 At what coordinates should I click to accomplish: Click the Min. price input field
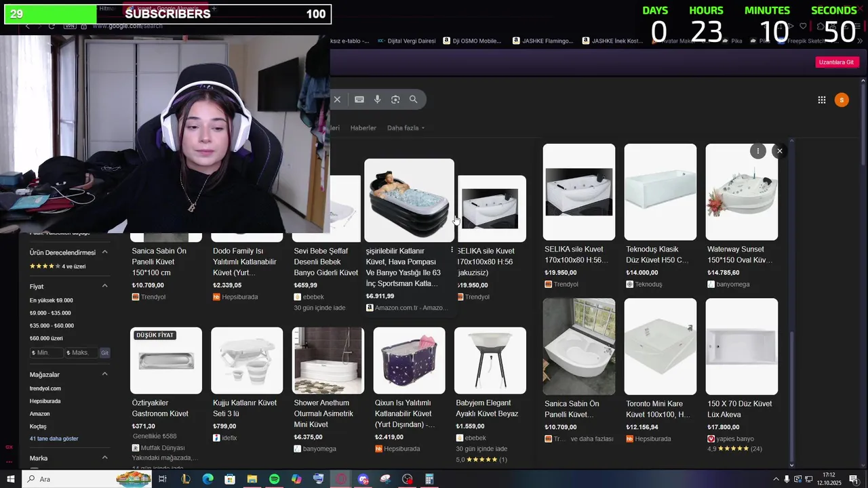(x=46, y=352)
